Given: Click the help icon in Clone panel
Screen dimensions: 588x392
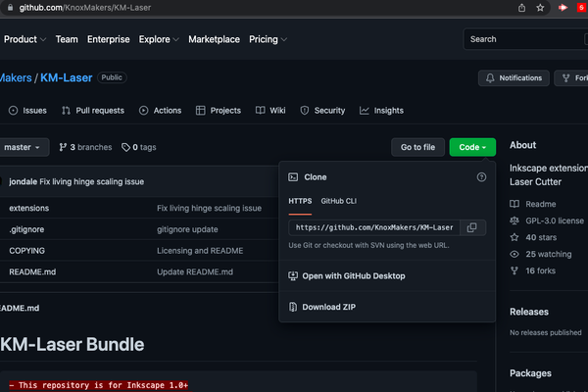Looking at the screenshot, I should click(x=481, y=177).
